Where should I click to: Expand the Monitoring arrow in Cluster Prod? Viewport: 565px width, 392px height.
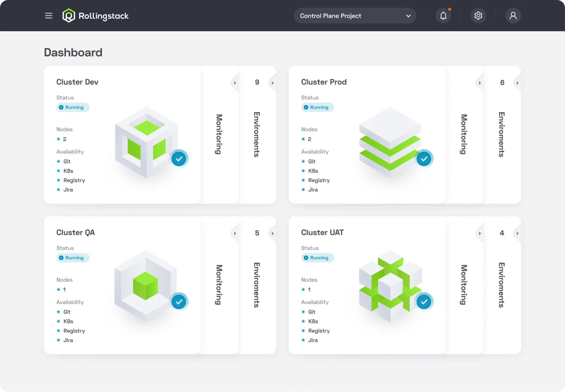[480, 83]
